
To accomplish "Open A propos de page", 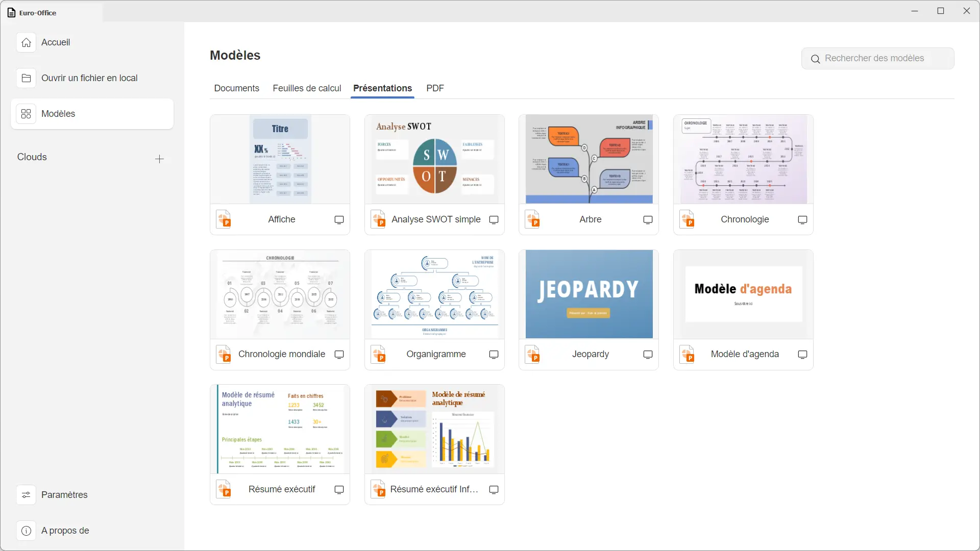I will (92, 531).
